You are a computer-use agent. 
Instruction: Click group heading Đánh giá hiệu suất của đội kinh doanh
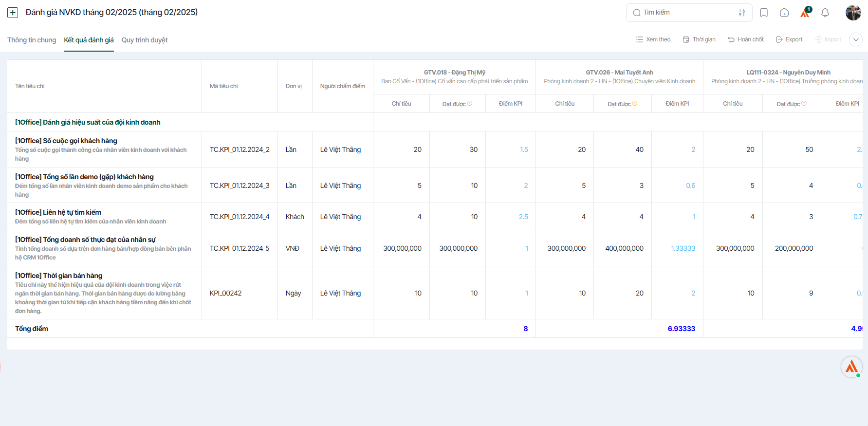click(x=88, y=122)
